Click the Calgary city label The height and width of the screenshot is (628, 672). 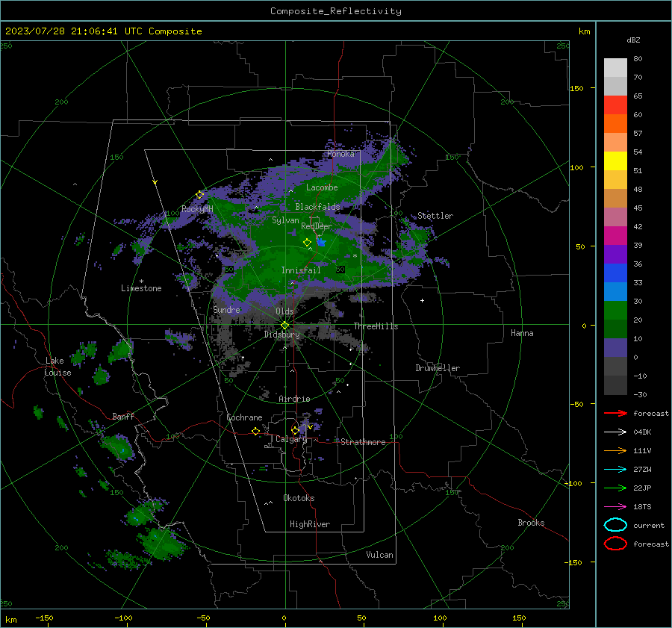pyautogui.click(x=291, y=439)
